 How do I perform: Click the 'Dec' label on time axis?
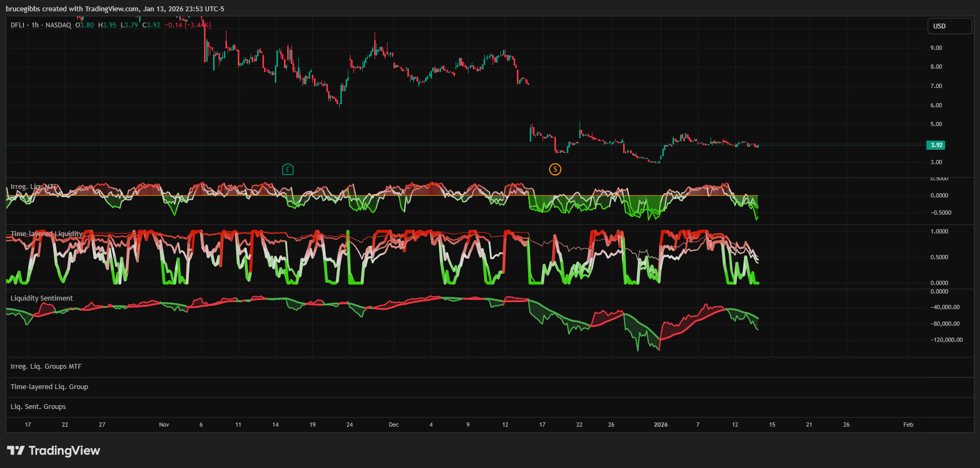(393, 425)
